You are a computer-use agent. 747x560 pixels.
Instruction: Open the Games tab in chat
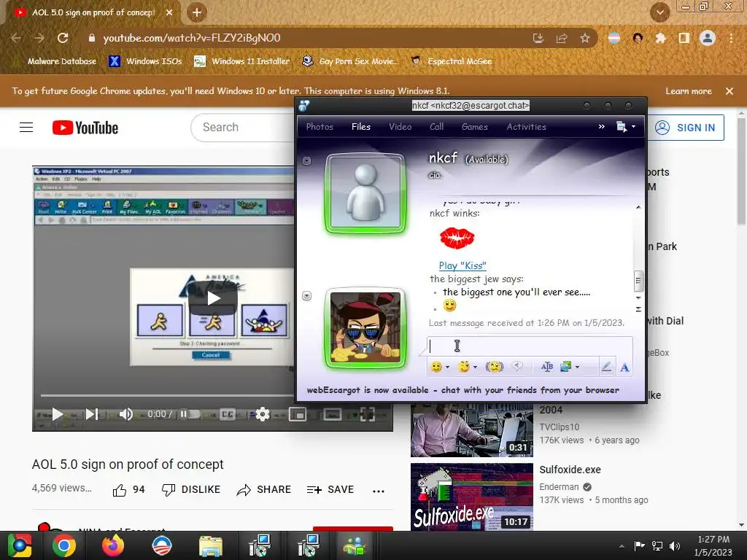coord(474,127)
